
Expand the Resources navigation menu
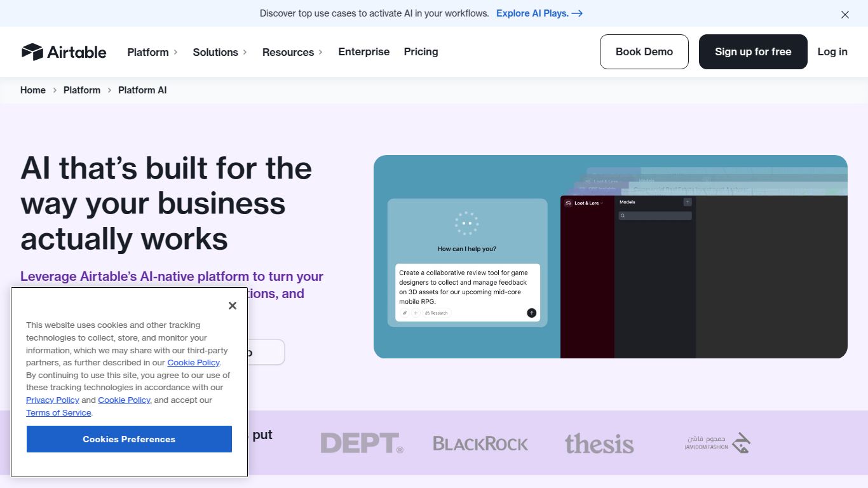[x=292, y=52]
